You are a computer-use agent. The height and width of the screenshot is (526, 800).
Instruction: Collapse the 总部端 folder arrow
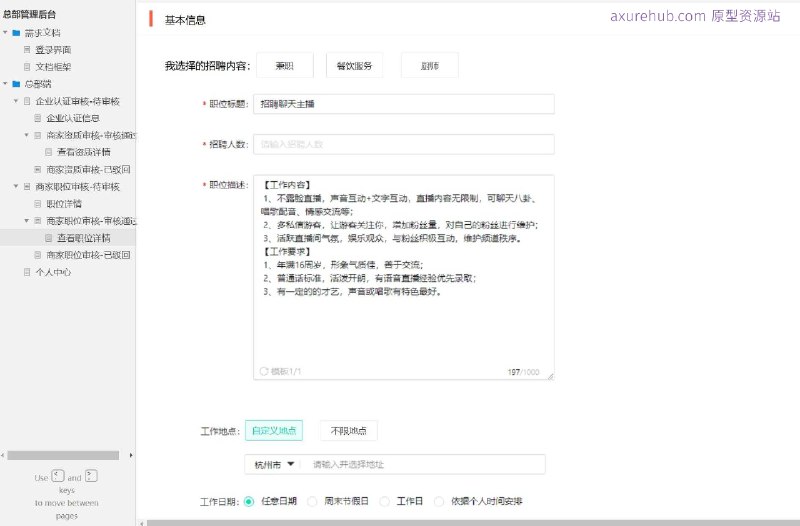[x=6, y=84]
